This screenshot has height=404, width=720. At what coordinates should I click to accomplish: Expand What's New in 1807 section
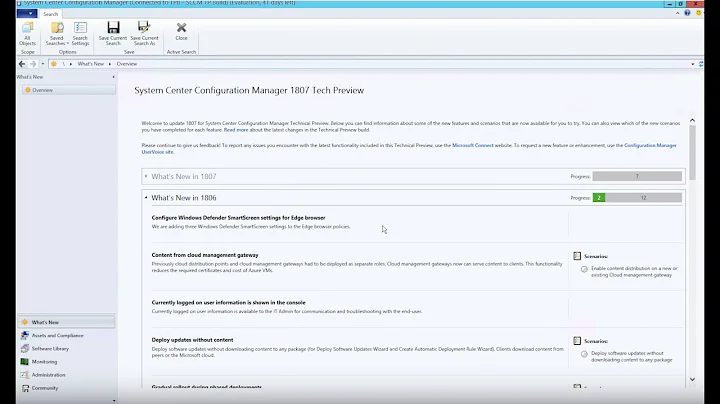click(146, 176)
